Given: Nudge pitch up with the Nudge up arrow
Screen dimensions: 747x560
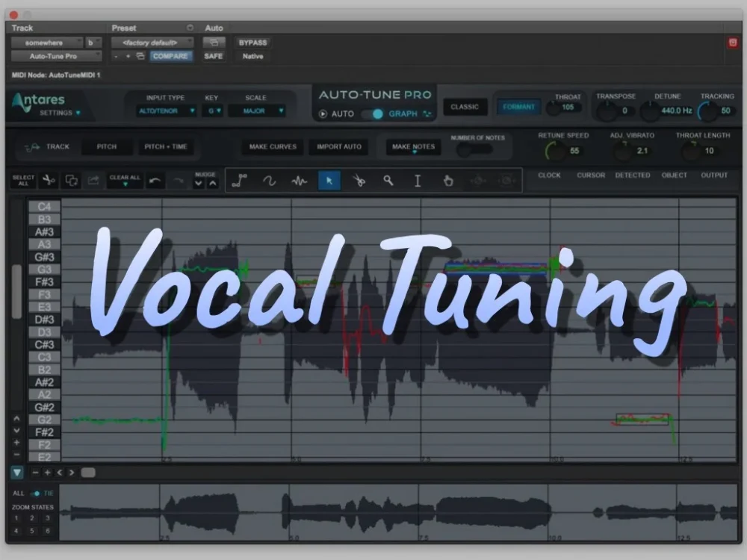Looking at the screenshot, I should pos(212,184).
